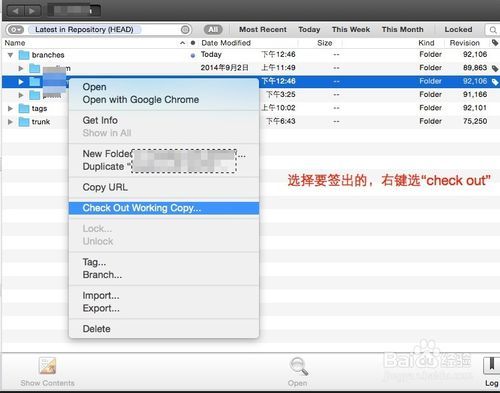The height and width of the screenshot is (393, 500).
Task: Choose Check Out Working Copy...
Action: [x=164, y=208]
